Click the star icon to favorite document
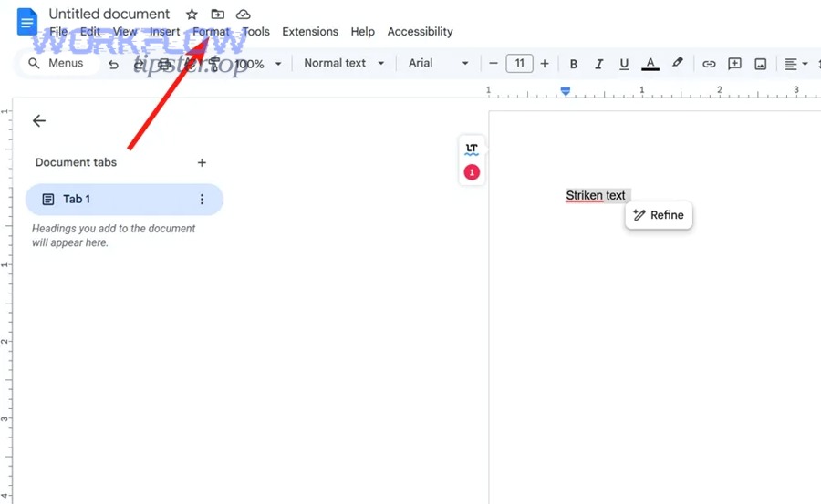 click(192, 15)
